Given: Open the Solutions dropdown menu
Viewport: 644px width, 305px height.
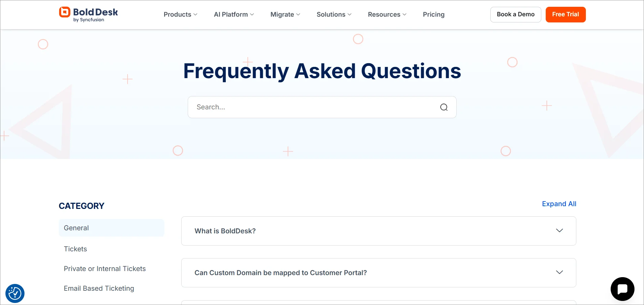Looking at the screenshot, I should tap(334, 15).
